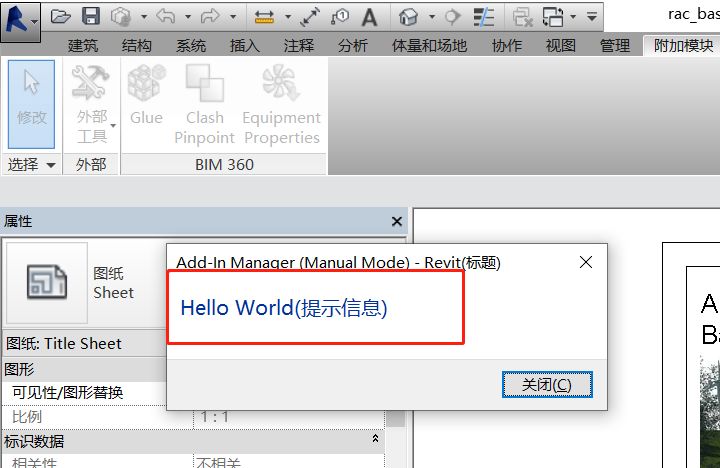Viewport: 720px width, 468px height.
Task: Close the Add-In Manager dialog with X
Action: click(585, 262)
